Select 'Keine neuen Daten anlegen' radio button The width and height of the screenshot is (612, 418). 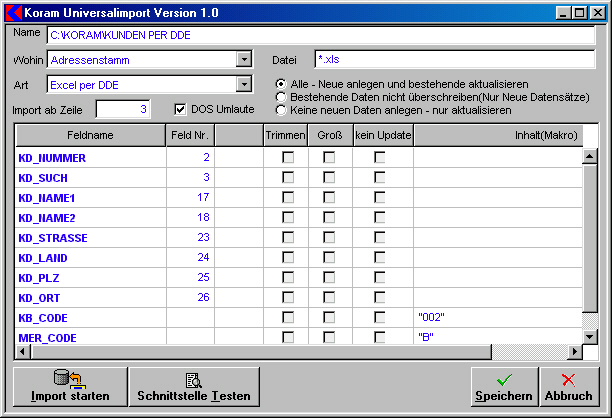pyautogui.click(x=282, y=110)
